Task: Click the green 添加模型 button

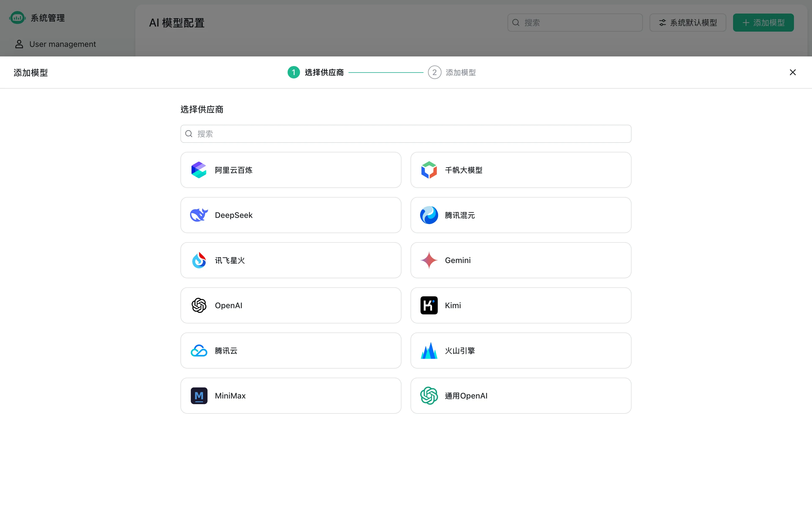Action: [763, 23]
